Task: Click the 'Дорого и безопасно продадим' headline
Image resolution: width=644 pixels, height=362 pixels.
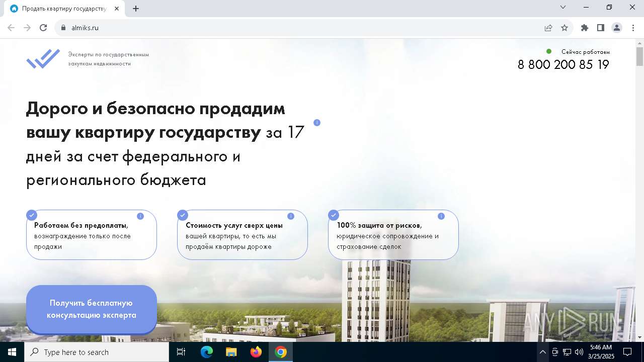Action: coord(155,108)
